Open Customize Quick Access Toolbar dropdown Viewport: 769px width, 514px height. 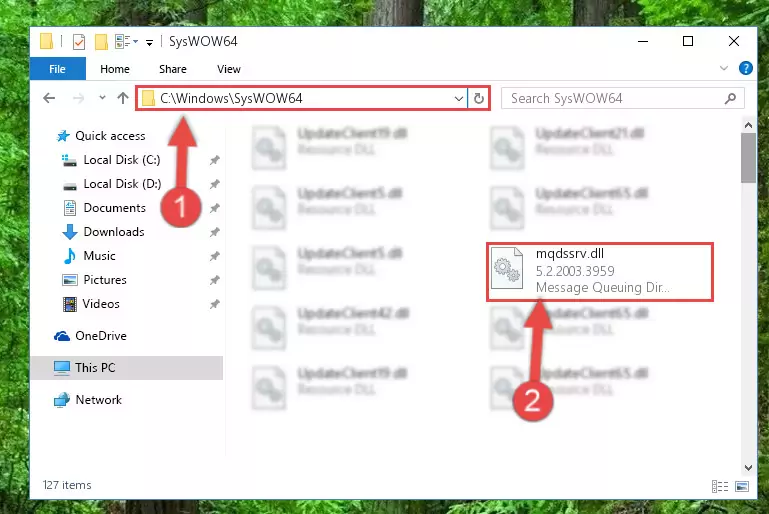pyautogui.click(x=149, y=43)
